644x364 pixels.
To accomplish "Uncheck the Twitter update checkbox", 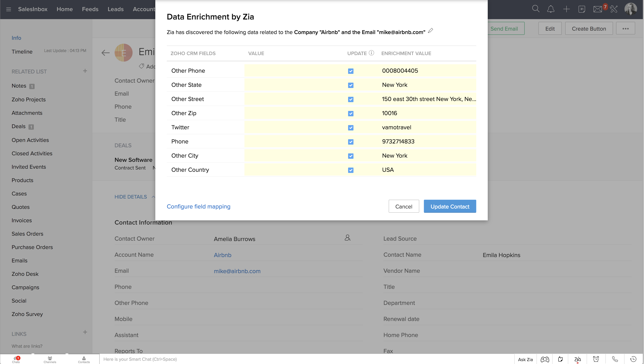I will pyautogui.click(x=351, y=128).
